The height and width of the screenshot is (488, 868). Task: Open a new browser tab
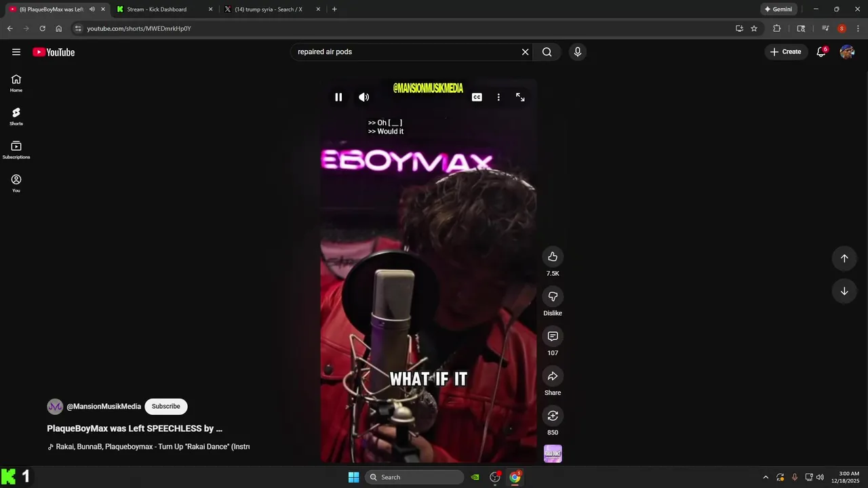pos(334,9)
